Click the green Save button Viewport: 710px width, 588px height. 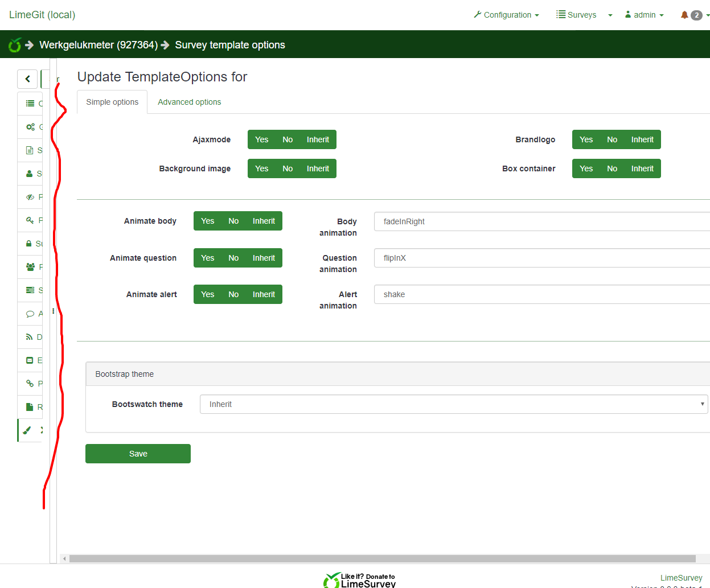[138, 454]
